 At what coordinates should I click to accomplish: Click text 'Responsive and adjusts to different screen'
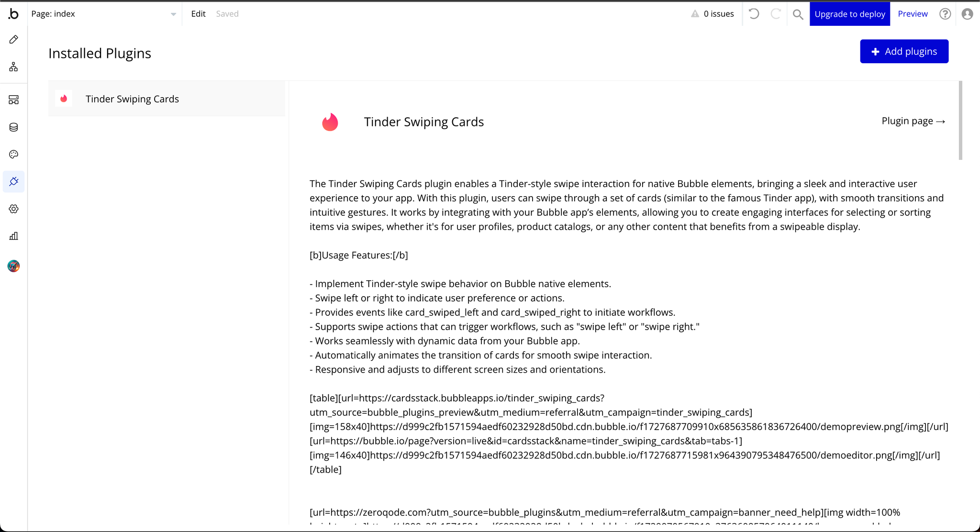(457, 369)
